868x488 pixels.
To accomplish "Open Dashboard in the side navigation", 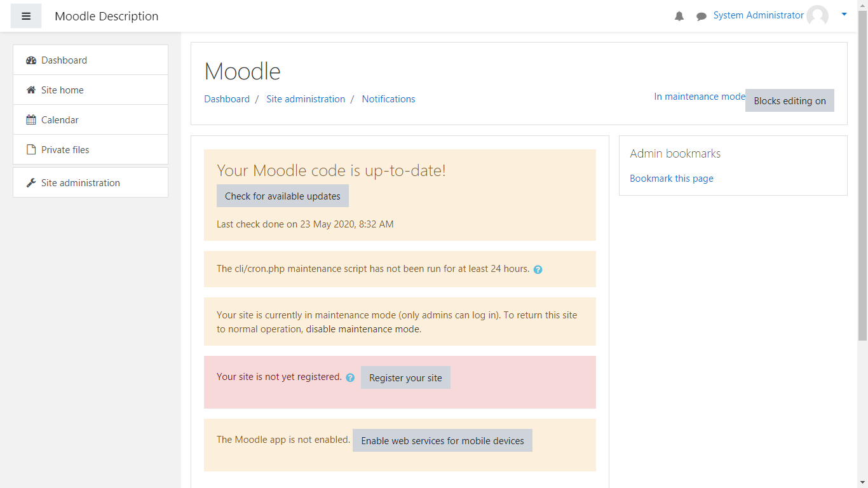I will 64,60.
